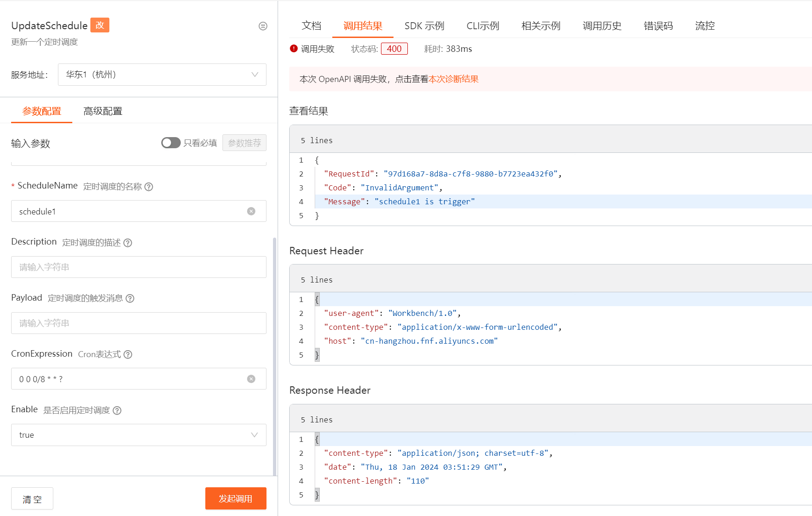Open the 错误码 tab
This screenshot has height=516, width=812.
click(x=659, y=26)
